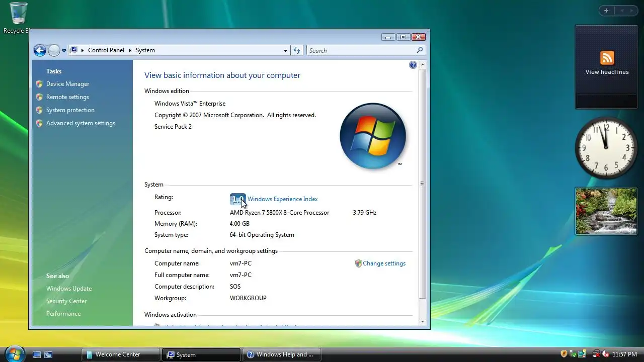Click the 'AMD Ryzen 7 5800X 8-Core Processor' text
644x362 pixels.
click(x=279, y=213)
